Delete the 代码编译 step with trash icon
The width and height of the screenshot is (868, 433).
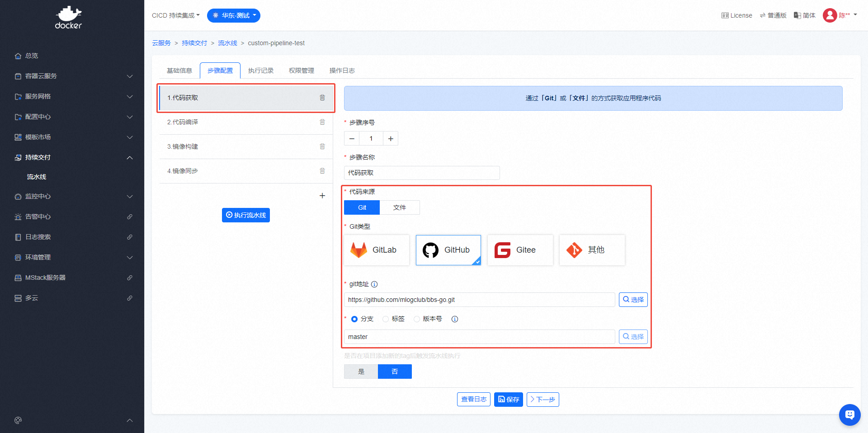322,122
